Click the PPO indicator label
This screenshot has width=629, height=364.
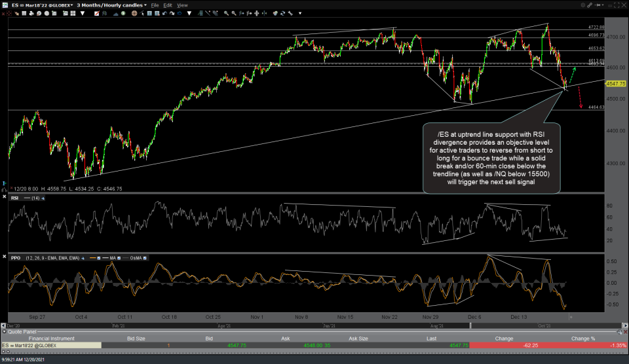[x=16, y=258]
